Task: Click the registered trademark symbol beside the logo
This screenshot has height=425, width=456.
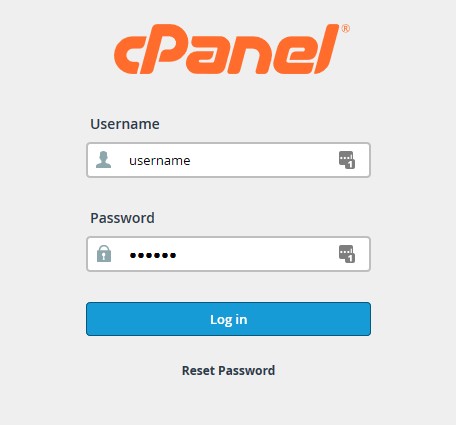Action: click(345, 29)
